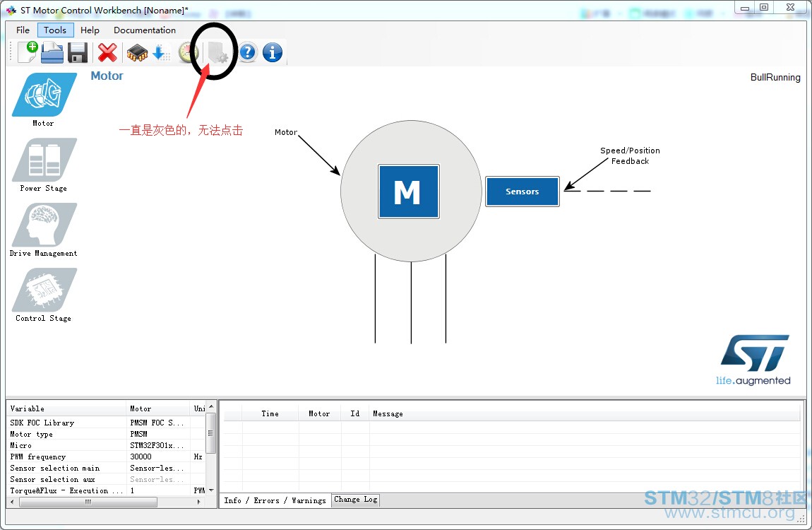Click the Sensors block in the diagram
Screen dimensions: 812x530
coord(522,192)
